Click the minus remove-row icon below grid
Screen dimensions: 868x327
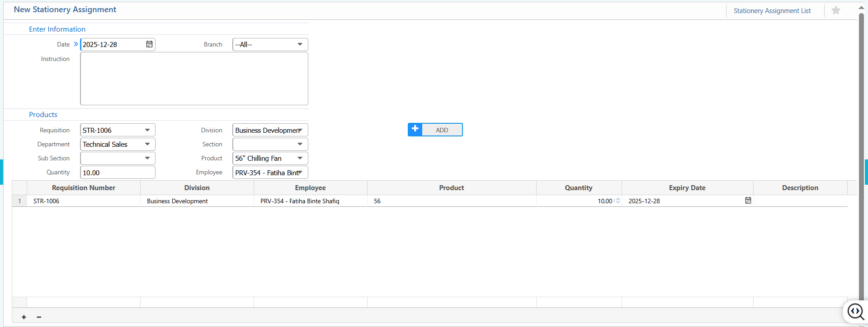(39, 317)
